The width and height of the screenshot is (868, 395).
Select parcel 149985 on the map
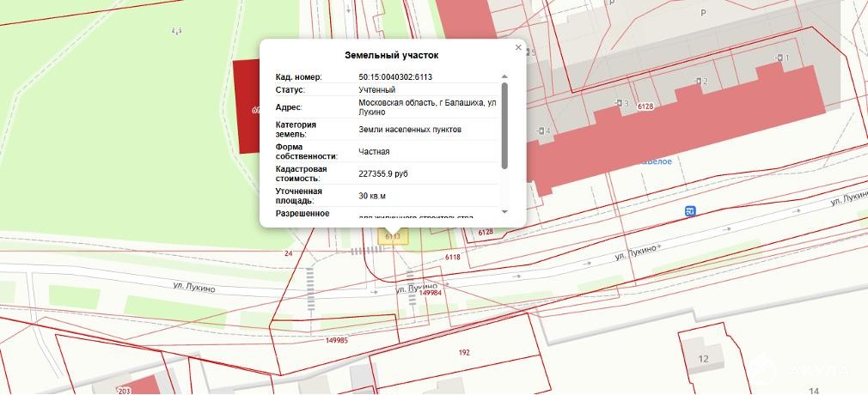pos(337,340)
